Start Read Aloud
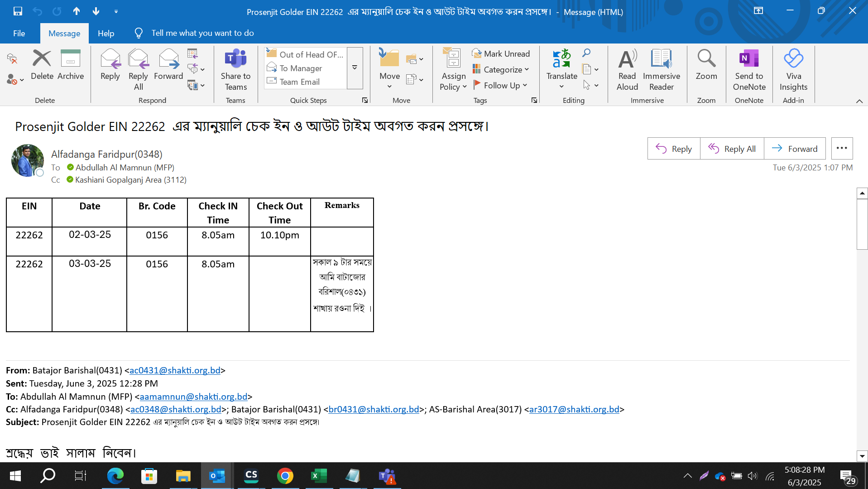868x489 pixels. [627, 70]
